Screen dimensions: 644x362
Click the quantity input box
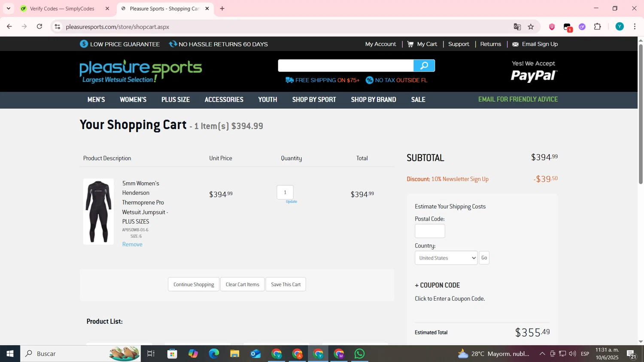click(x=285, y=193)
